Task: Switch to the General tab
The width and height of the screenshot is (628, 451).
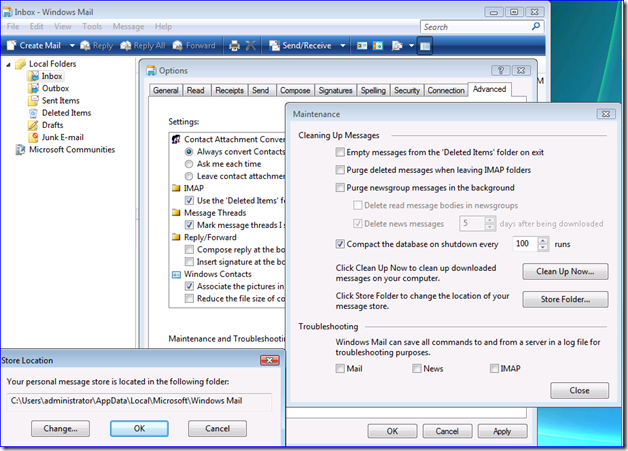Action: [x=165, y=91]
